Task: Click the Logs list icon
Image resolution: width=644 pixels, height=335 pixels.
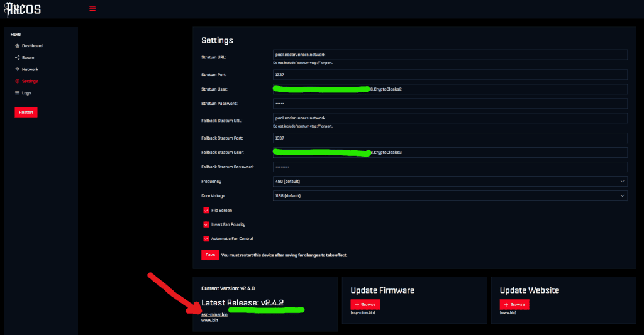Action: point(17,93)
